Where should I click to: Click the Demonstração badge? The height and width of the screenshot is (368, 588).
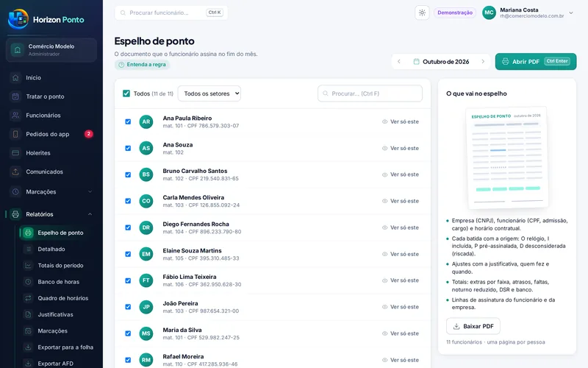[455, 13]
